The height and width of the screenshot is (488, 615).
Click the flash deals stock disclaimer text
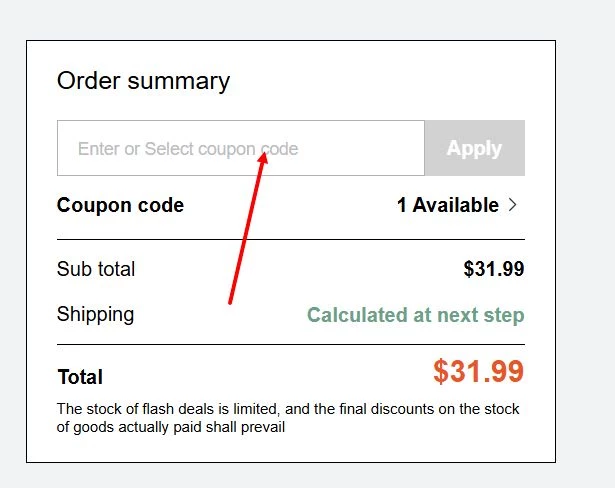point(288,418)
